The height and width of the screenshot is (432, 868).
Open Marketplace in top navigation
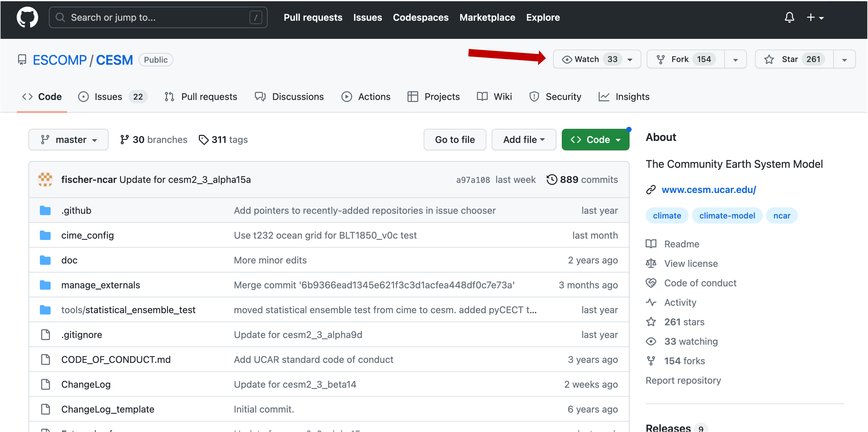coord(487,17)
